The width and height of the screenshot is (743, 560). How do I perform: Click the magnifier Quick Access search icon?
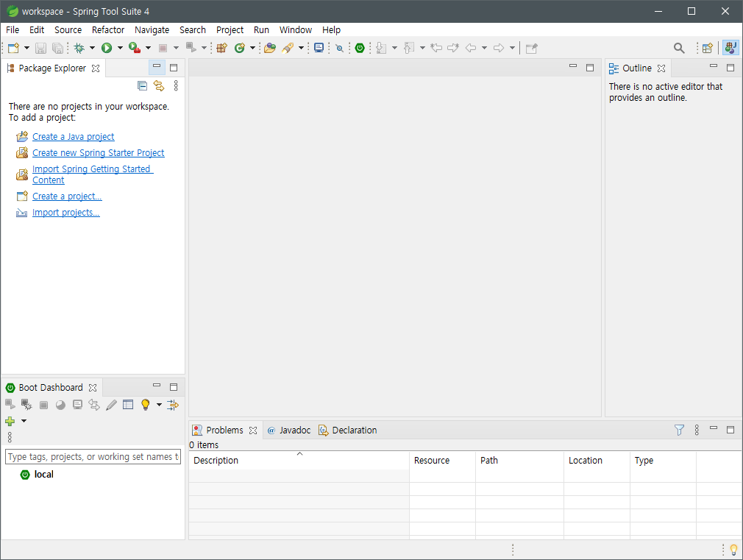(679, 48)
